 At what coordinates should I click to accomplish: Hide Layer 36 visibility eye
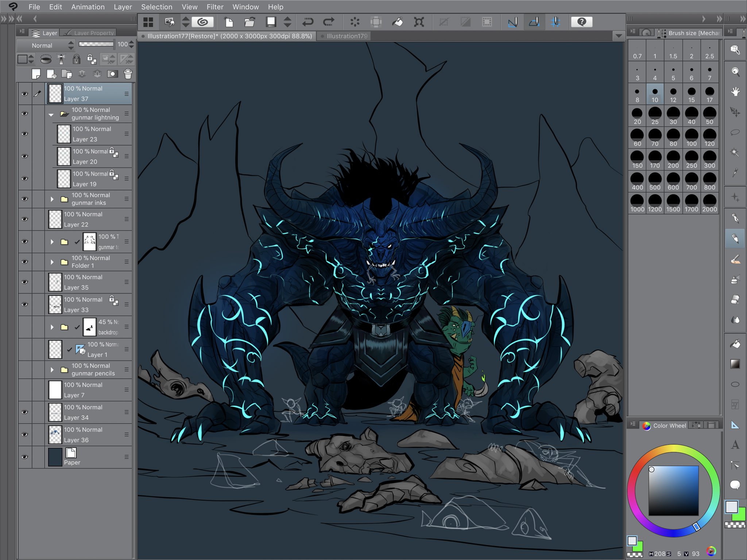click(25, 435)
